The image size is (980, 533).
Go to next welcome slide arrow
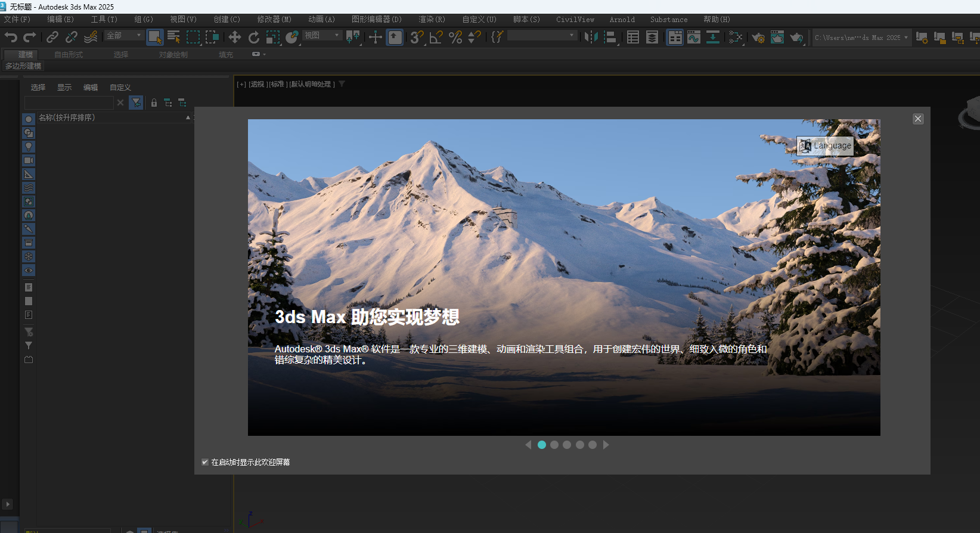tap(606, 445)
